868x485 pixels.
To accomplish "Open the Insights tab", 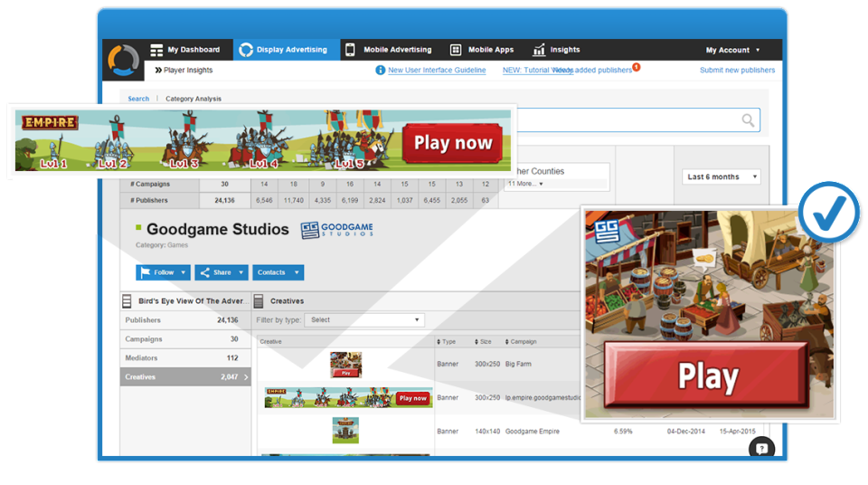I will 556,50.
